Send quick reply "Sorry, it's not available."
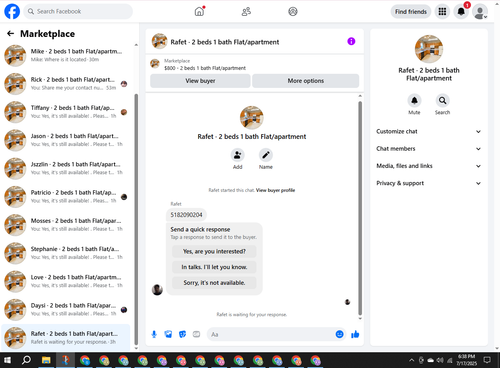500x368 pixels. pyautogui.click(x=214, y=283)
